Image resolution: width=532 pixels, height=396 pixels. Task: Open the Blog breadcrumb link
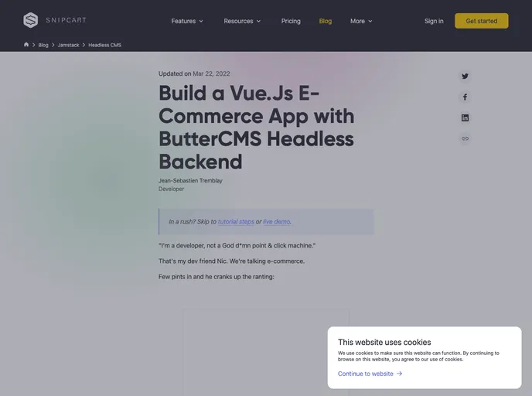pyautogui.click(x=43, y=45)
